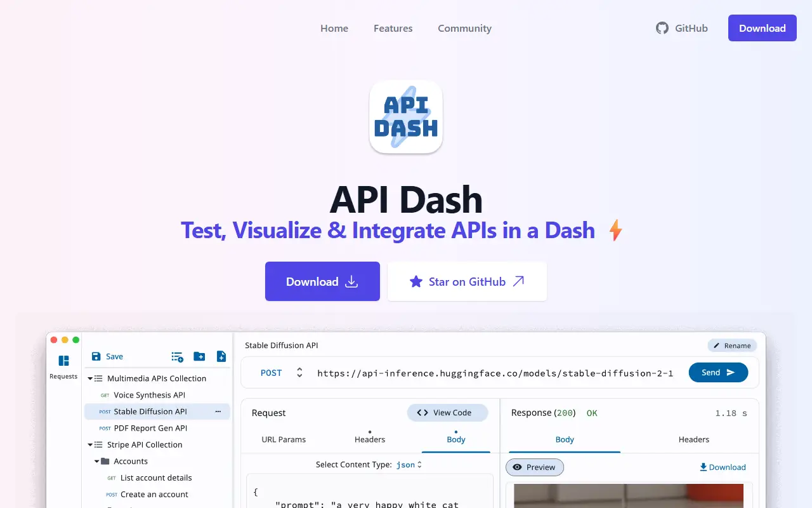Viewport: 812px width, 508px height.
Task: Open the GitHub link in the navbar
Action: [682, 28]
